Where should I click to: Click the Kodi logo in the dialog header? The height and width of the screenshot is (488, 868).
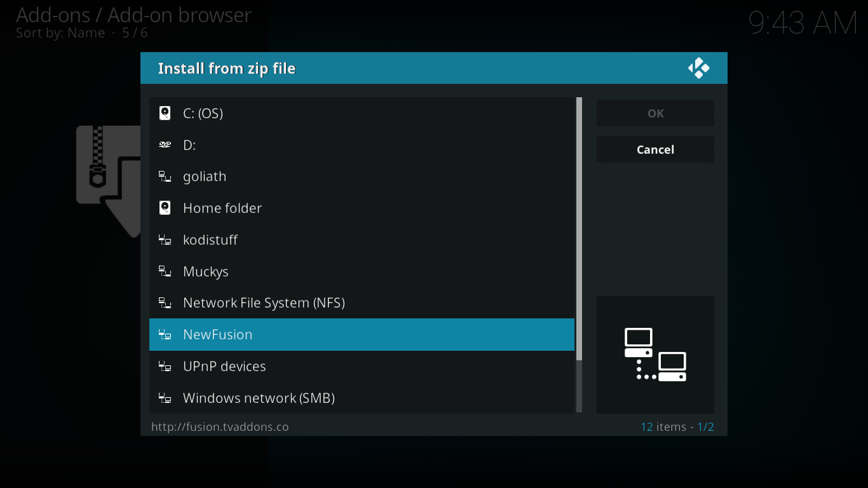tap(699, 67)
